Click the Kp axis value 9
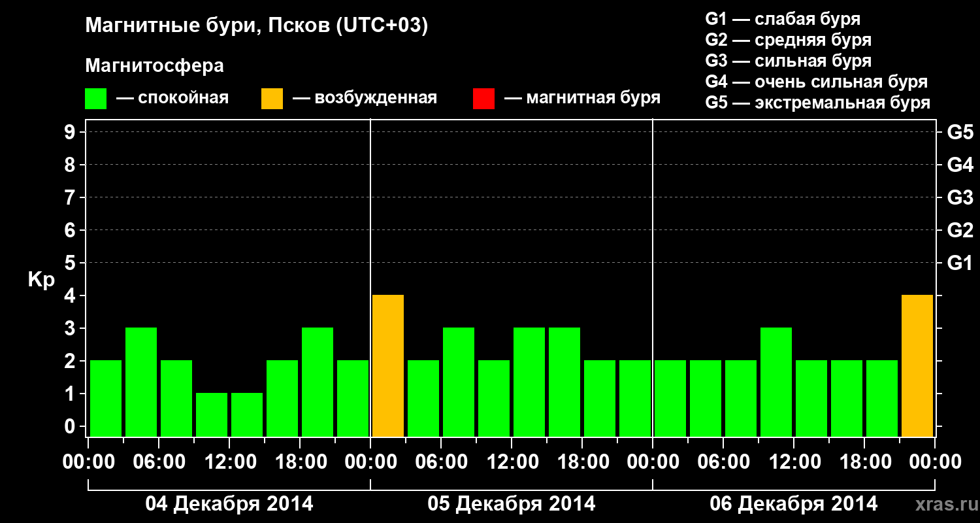 [71, 132]
